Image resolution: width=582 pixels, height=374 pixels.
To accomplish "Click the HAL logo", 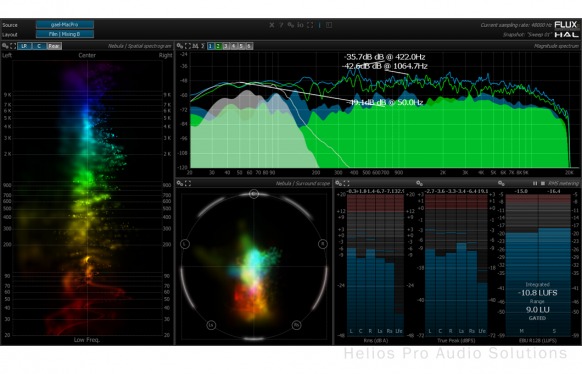I will click(566, 35).
